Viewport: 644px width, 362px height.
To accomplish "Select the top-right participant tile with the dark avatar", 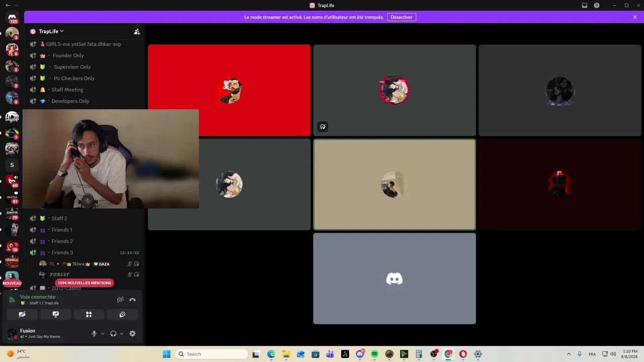I will [559, 90].
